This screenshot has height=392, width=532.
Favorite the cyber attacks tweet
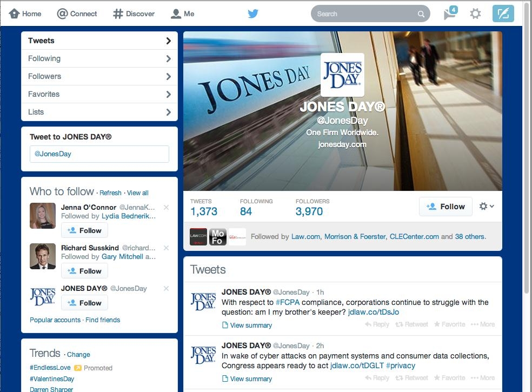450,378
